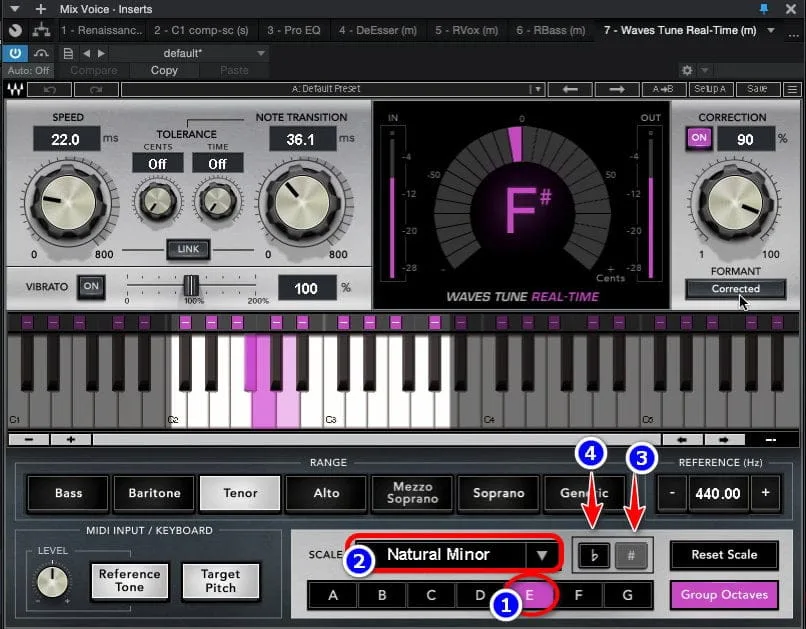Enable Reference Tone button
Screen dimensions: 806x629
tap(130, 581)
